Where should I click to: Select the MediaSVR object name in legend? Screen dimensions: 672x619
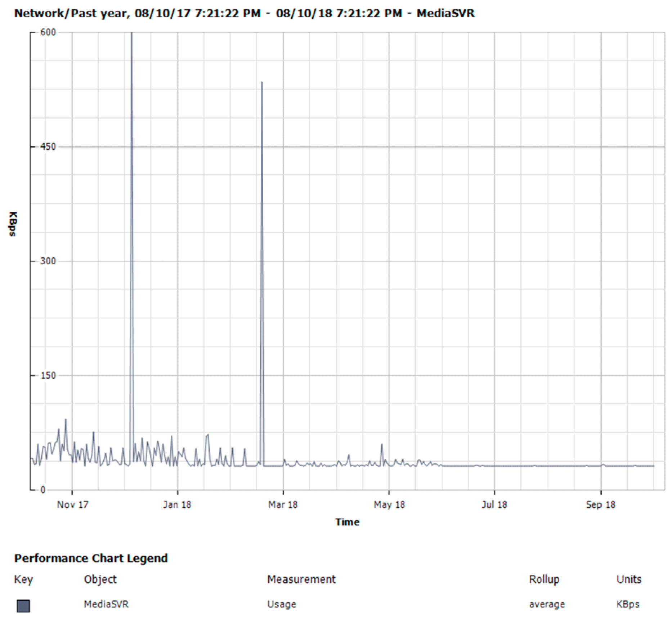pos(106,604)
